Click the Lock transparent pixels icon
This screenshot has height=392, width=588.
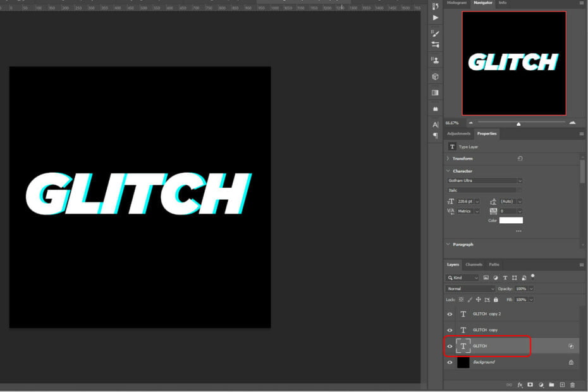pos(460,300)
